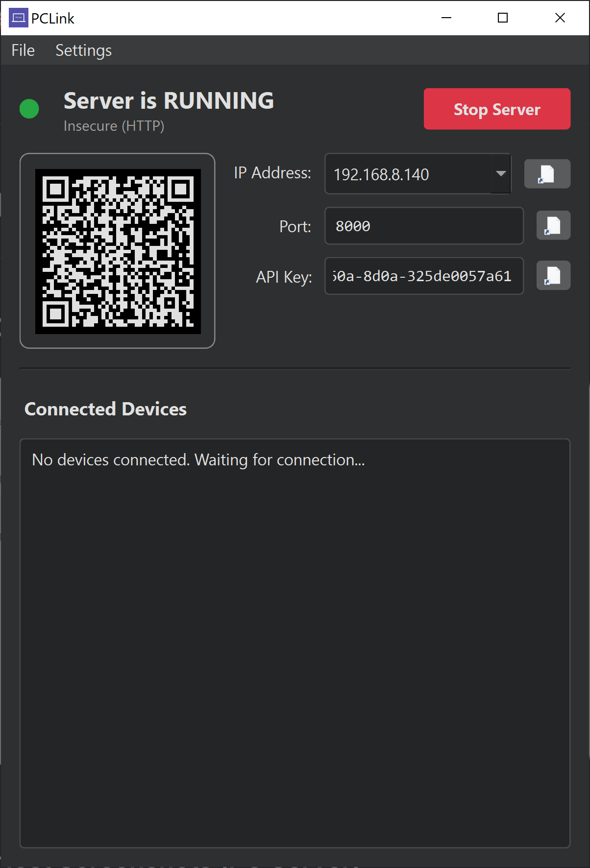Copy the IP address with its copy icon
This screenshot has width=590, height=868.
point(547,174)
